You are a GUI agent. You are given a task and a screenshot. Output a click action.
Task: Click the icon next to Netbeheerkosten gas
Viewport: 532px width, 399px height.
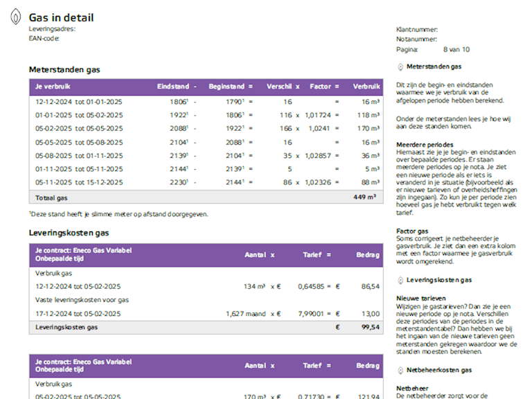tap(400, 371)
